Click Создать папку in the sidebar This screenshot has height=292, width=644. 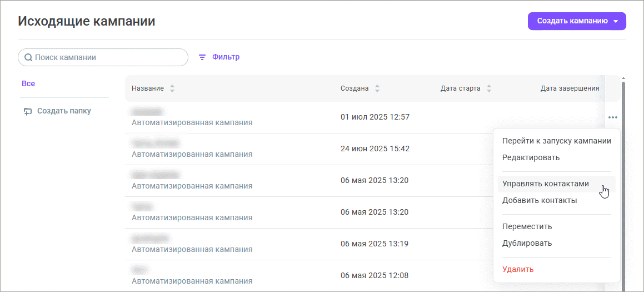tap(63, 111)
